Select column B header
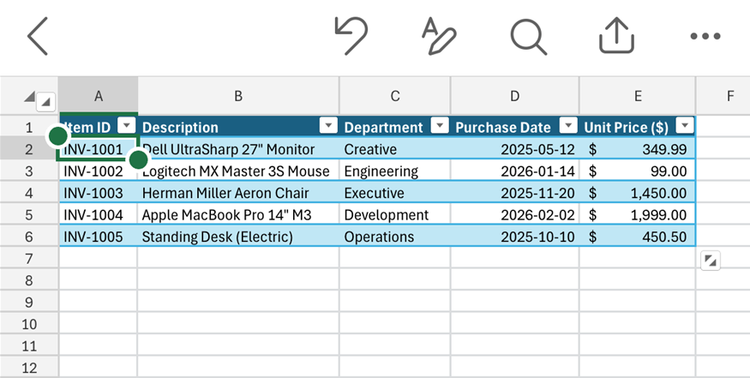 click(x=238, y=96)
